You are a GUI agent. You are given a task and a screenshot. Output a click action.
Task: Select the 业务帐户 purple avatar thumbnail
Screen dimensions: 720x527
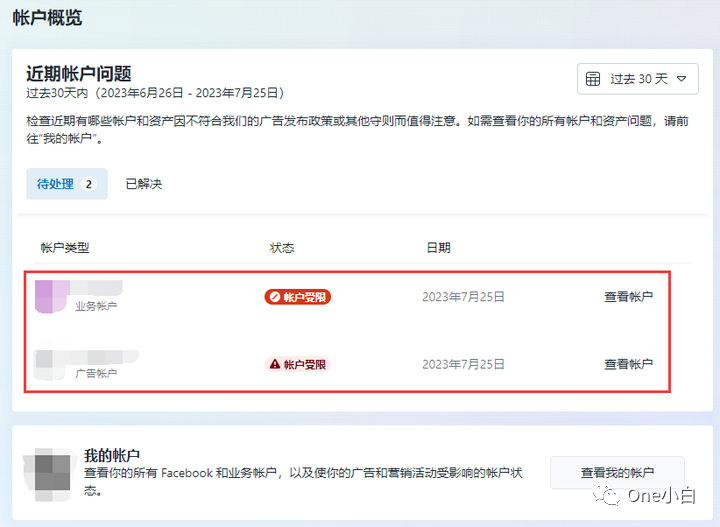pos(52,297)
